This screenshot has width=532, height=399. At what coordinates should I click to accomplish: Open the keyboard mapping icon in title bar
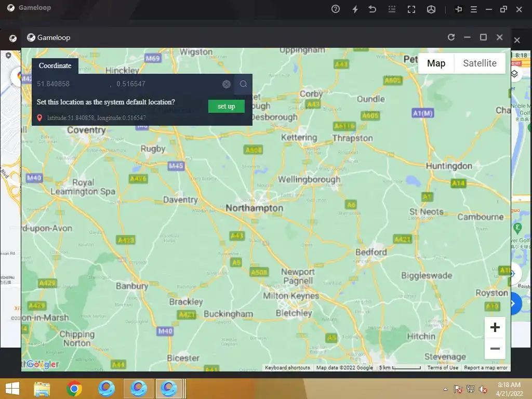(x=392, y=9)
